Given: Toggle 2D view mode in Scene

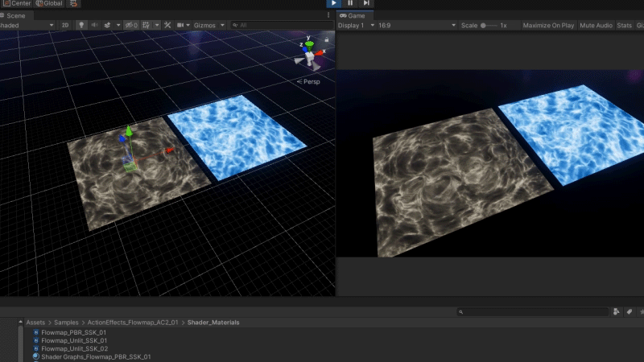Looking at the screenshot, I should pyautogui.click(x=64, y=25).
